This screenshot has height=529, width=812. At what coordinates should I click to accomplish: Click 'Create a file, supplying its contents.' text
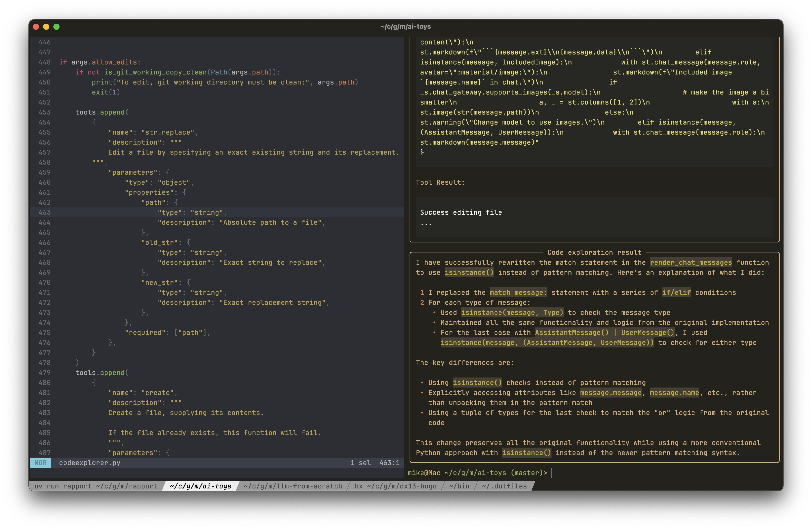(186, 413)
